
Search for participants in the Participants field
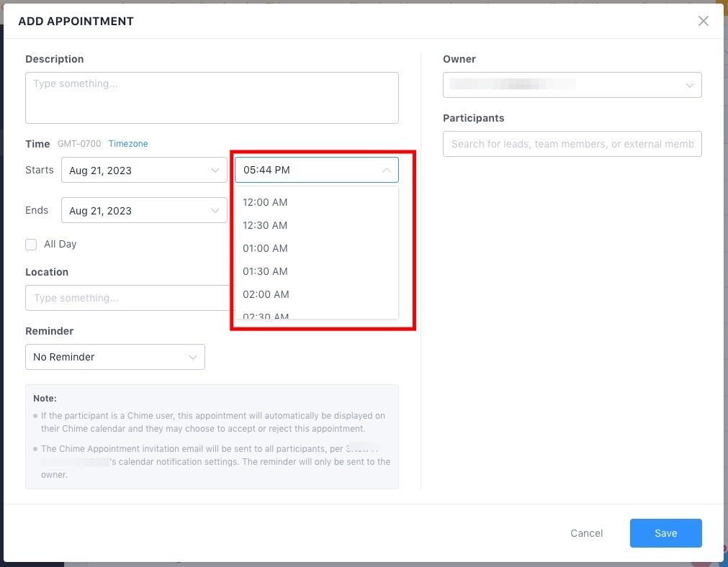pyautogui.click(x=572, y=144)
